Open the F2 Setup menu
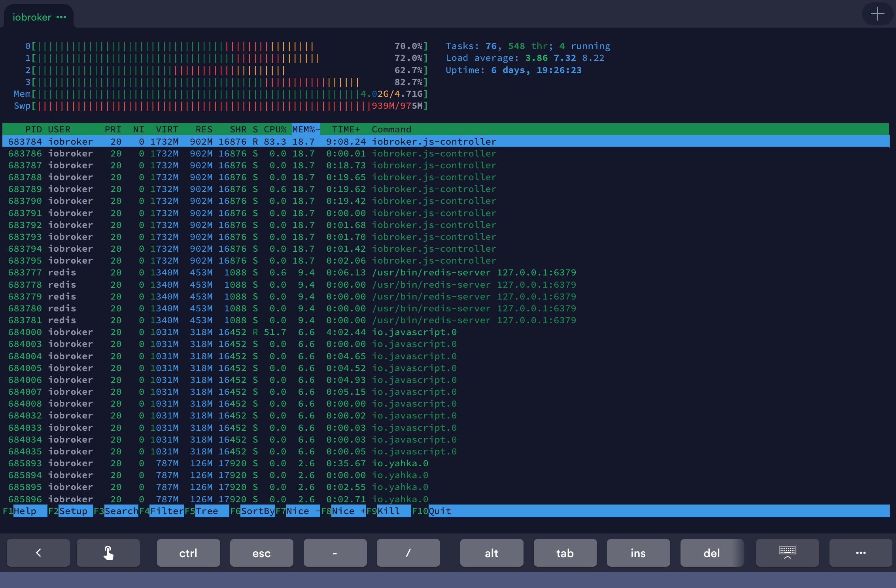This screenshot has height=588, width=896. pyautogui.click(x=73, y=511)
